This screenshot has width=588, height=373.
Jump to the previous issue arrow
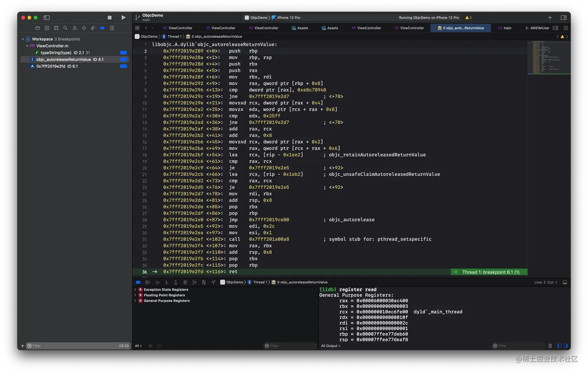click(x=558, y=37)
